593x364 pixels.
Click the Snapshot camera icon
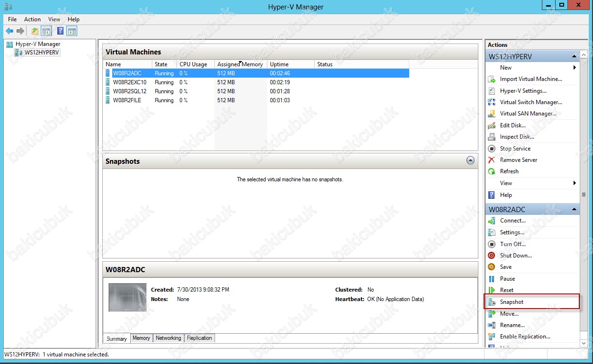[x=492, y=302]
